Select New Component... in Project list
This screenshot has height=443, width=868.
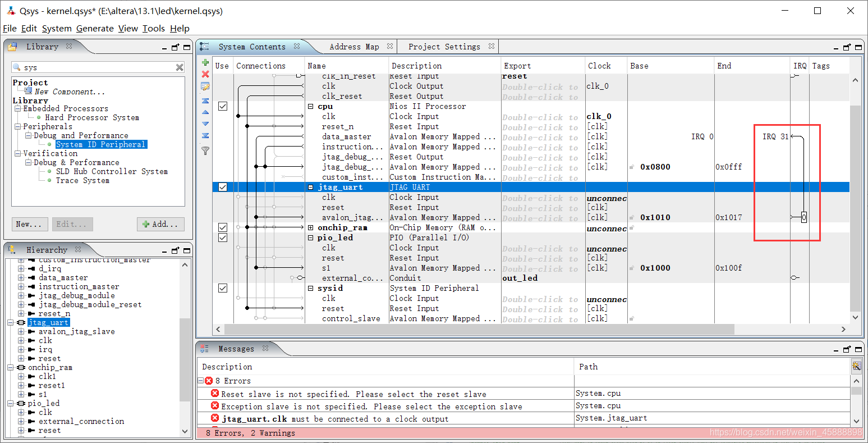pos(70,92)
